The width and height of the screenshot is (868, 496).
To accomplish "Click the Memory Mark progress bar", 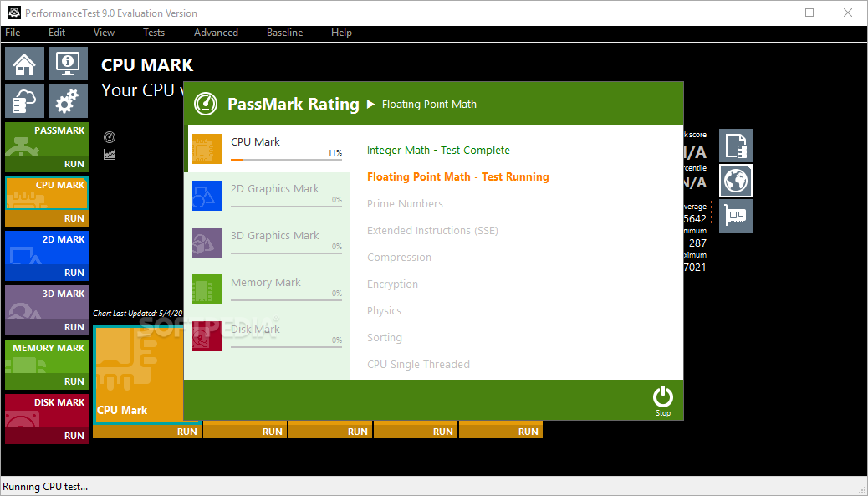I will point(286,300).
